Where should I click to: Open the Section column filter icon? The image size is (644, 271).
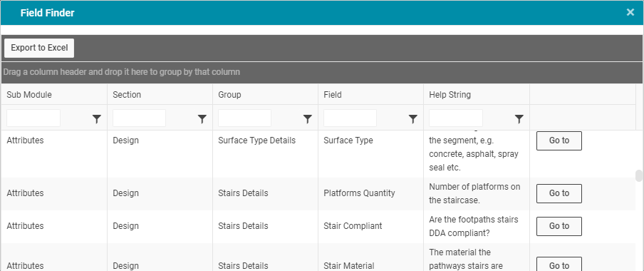202,119
